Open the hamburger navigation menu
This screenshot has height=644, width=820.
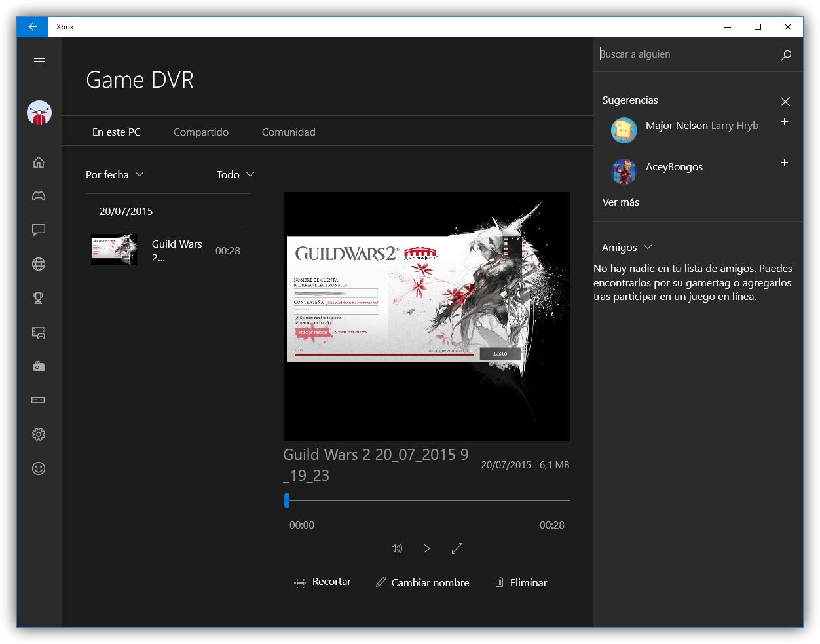click(x=39, y=62)
